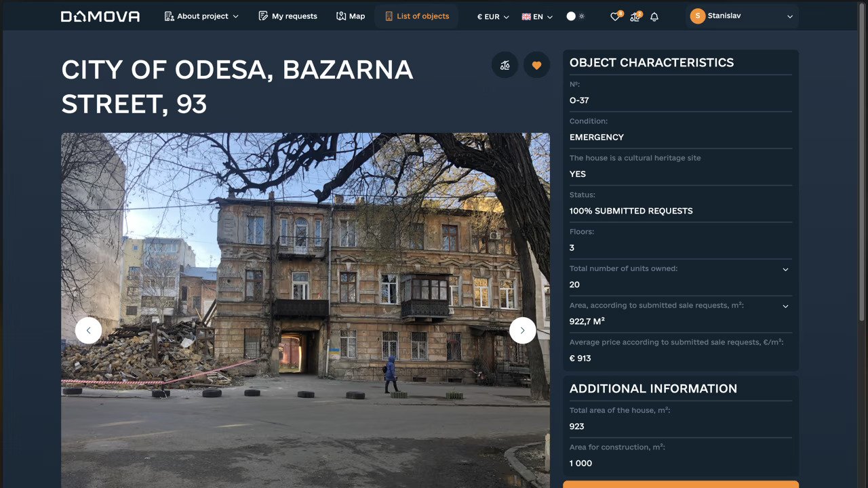Viewport: 868px width, 488px height.
Task: Open the About project menu
Action: 201,16
